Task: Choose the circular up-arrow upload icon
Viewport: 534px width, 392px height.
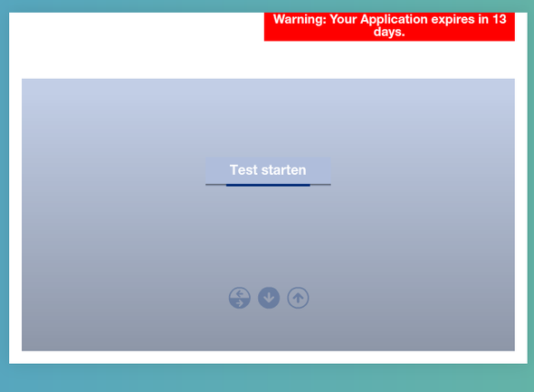Action: (298, 298)
